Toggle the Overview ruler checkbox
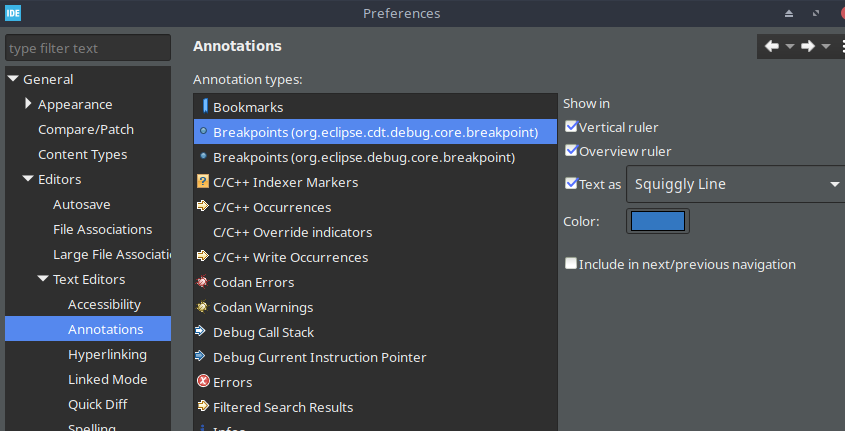845x431 pixels. [571, 150]
